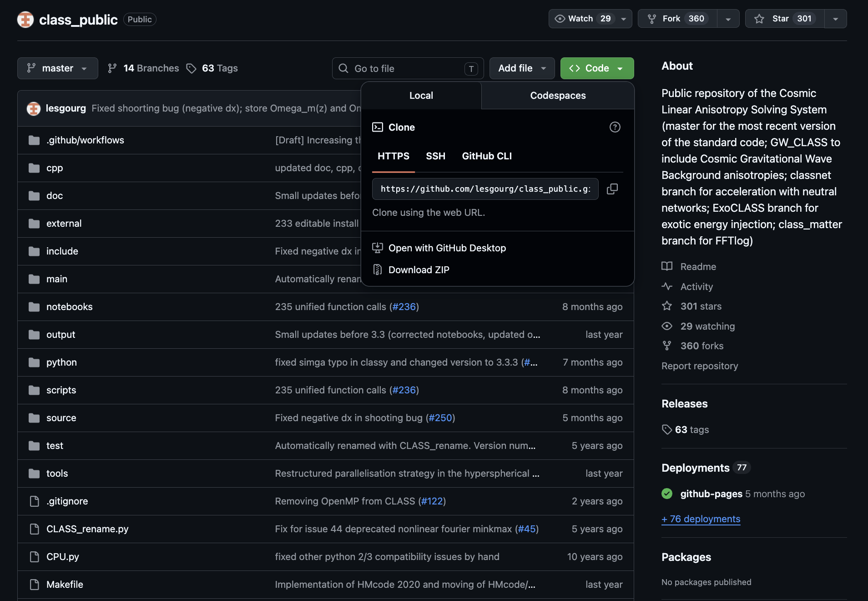The image size is (868, 601).
Task: Click the HTTPS clone URL text field
Action: [485, 189]
